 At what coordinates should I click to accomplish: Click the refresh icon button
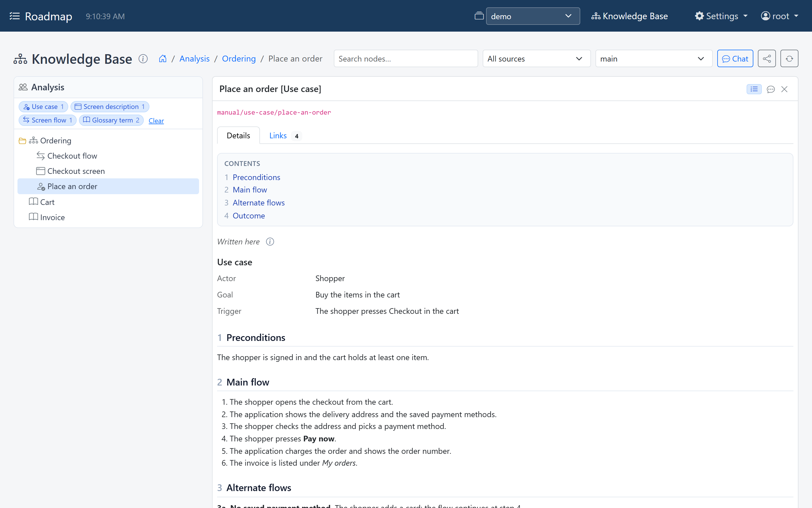[x=789, y=58]
